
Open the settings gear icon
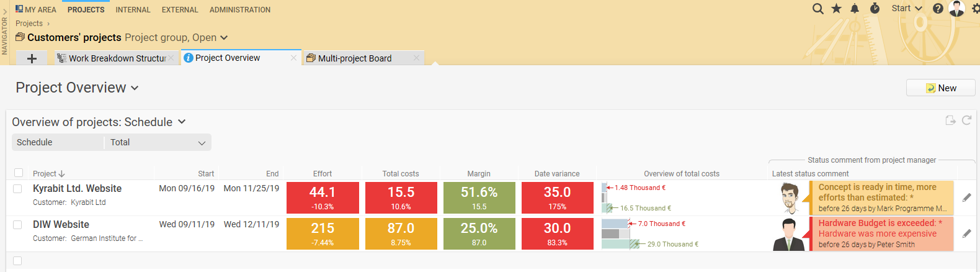pyautogui.click(x=976, y=9)
